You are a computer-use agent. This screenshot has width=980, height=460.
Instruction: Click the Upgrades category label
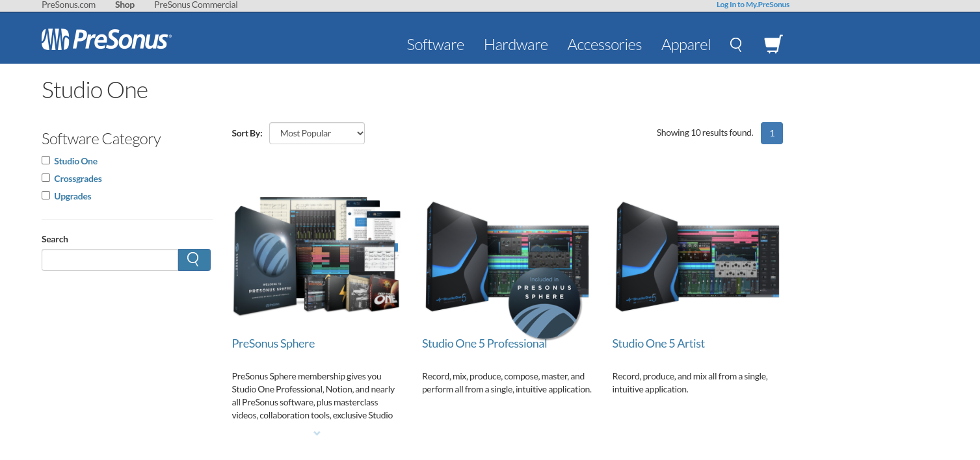[x=73, y=196]
